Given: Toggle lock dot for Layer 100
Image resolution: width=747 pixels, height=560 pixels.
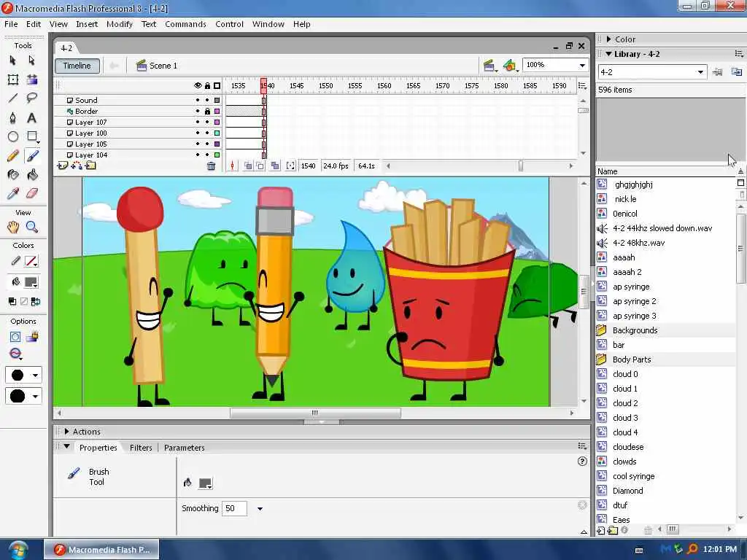Looking at the screenshot, I should [207, 133].
